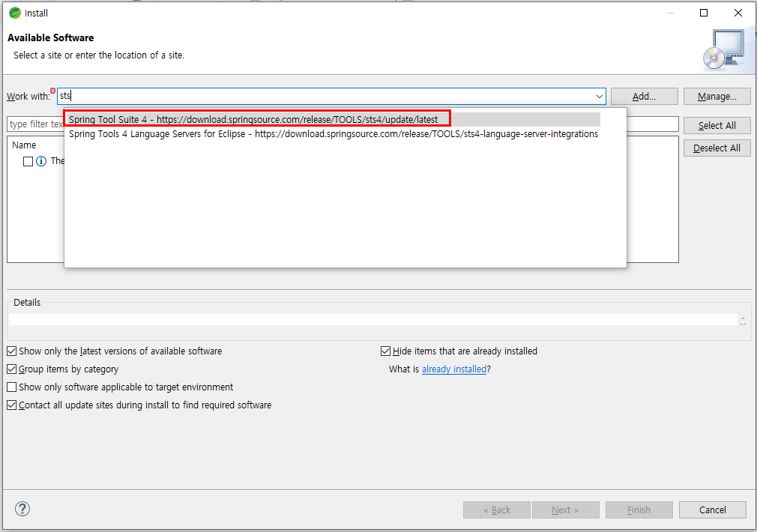This screenshot has width=757, height=532.
Task: Close the Install window
Action: [x=738, y=13]
